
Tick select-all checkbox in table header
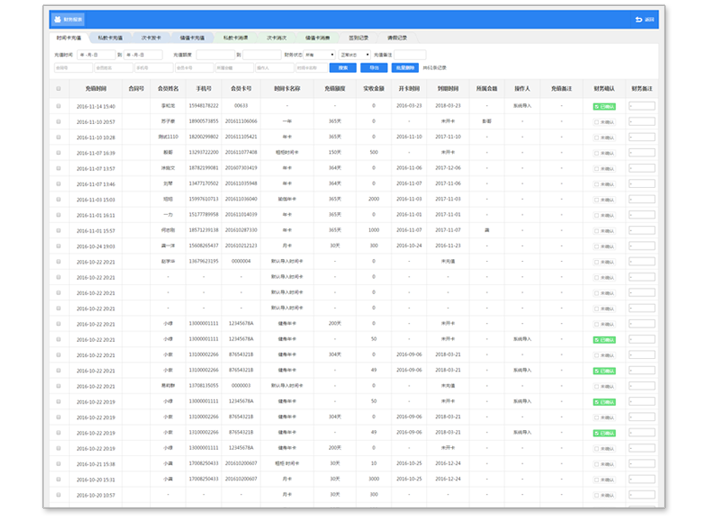(58, 89)
